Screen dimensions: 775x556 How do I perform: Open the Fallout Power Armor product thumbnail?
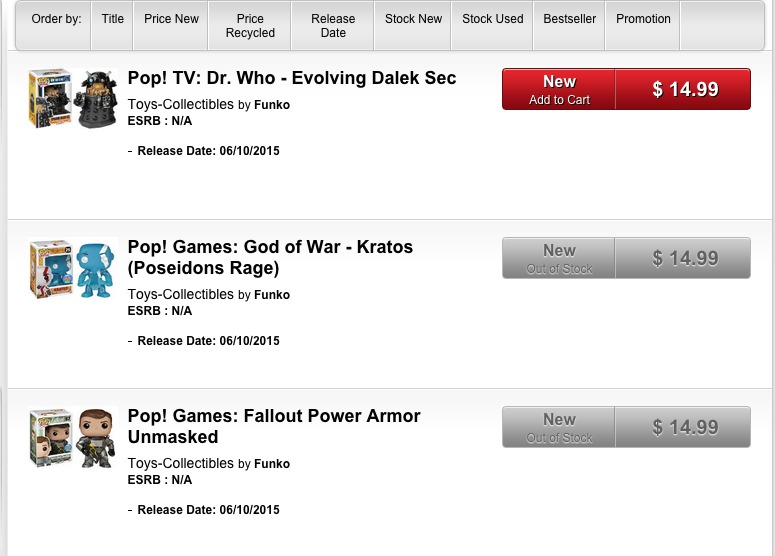point(73,437)
